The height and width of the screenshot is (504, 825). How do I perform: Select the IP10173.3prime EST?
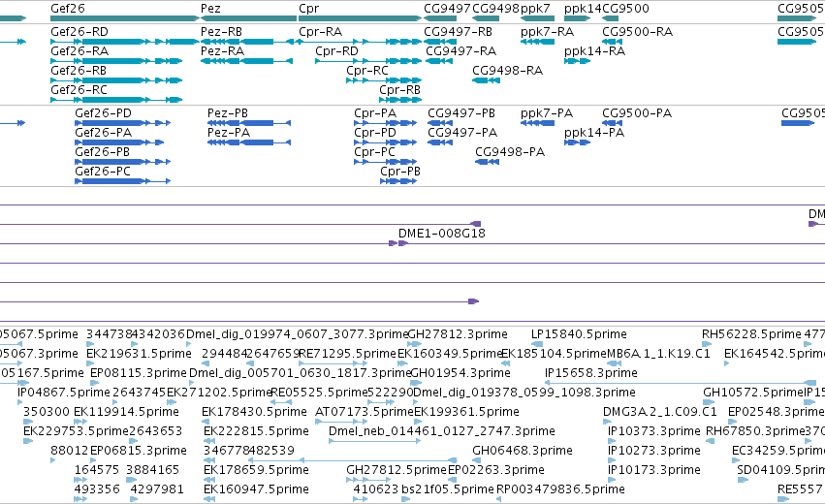(x=654, y=470)
